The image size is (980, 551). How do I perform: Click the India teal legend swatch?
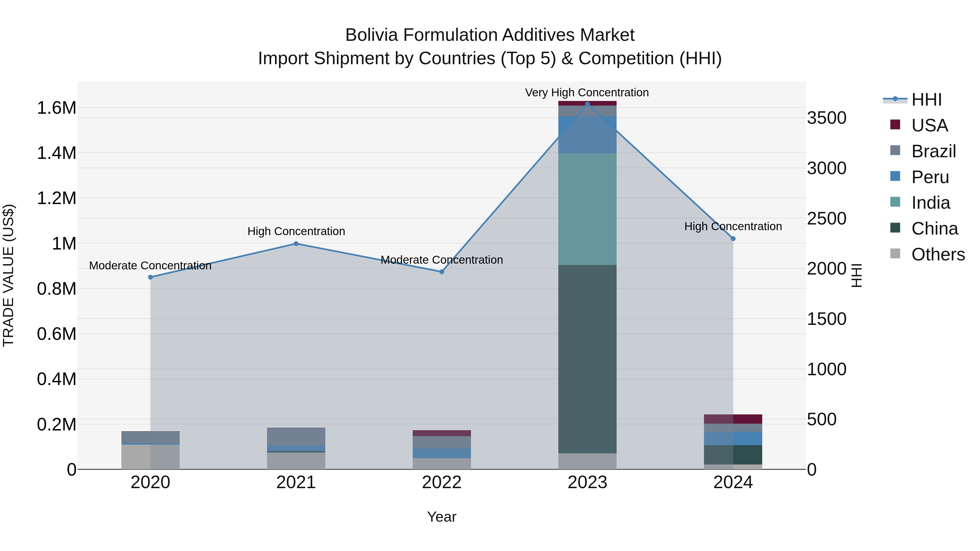[895, 202]
